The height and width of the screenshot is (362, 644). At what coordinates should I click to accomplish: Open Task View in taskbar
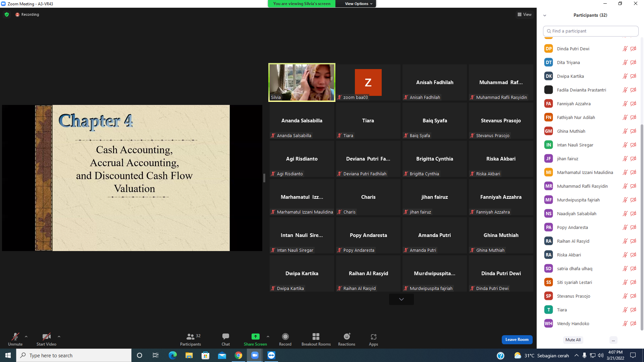click(x=156, y=355)
